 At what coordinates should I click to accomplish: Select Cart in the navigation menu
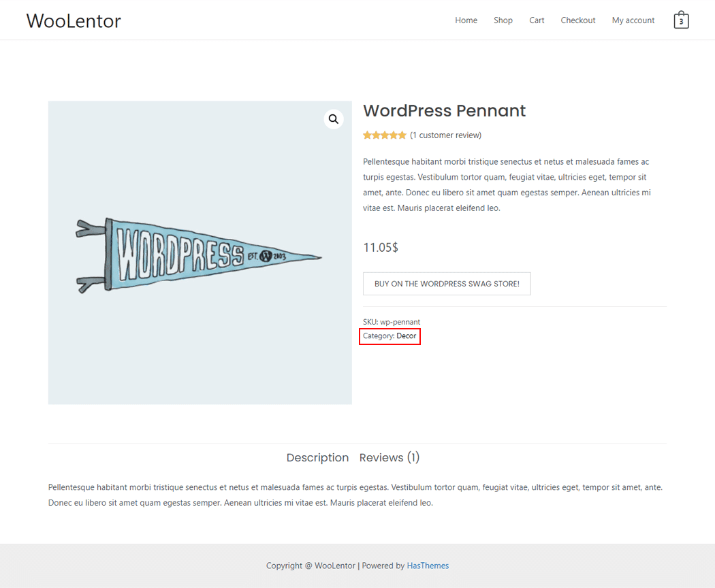(537, 20)
